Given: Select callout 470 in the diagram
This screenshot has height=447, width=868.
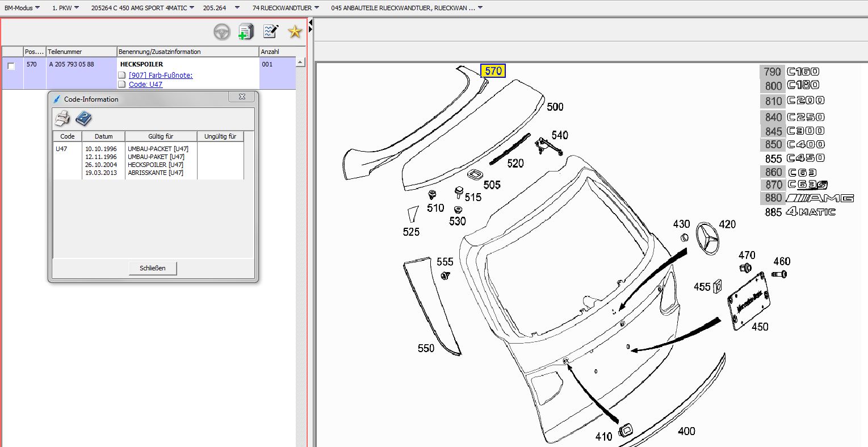Looking at the screenshot, I should pyautogui.click(x=747, y=256).
